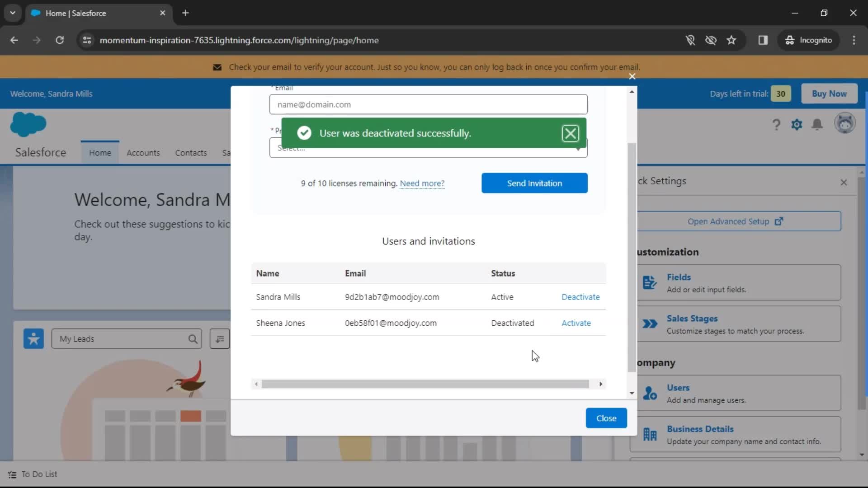Open the tab search dropdown arrow

(13, 13)
